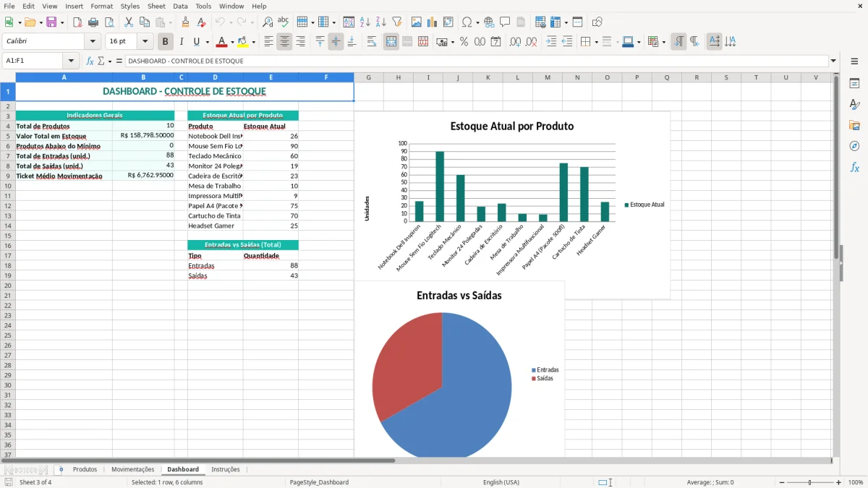868x488 pixels.
Task: Open the sidebar Styles icon
Action: tap(854, 104)
